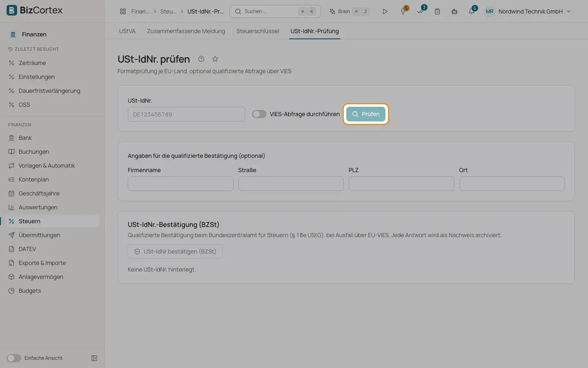Click the Ort input field
Image resolution: width=588 pixels, height=368 pixels.
[x=512, y=184]
